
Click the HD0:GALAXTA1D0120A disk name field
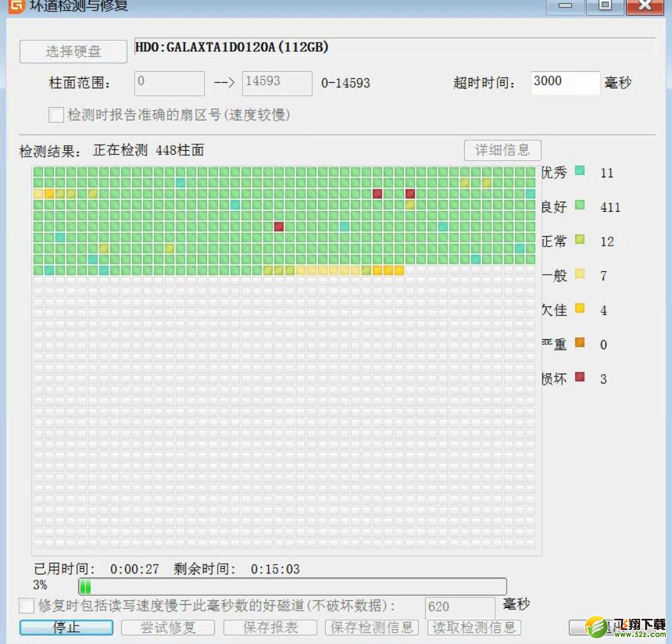[x=395, y=47]
